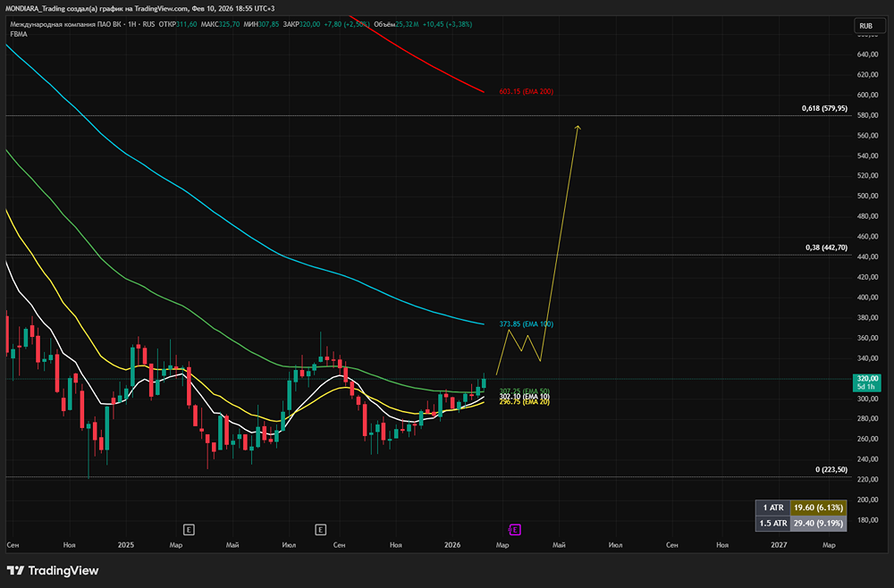Click 2025 on the time axis
Viewport: 894px width, 588px height.
click(x=125, y=545)
